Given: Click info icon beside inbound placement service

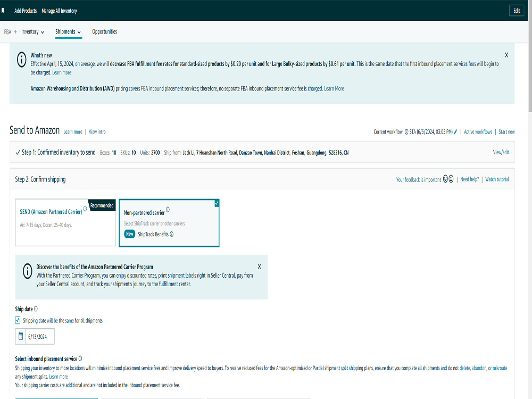Looking at the screenshot, I should click(x=80, y=359).
